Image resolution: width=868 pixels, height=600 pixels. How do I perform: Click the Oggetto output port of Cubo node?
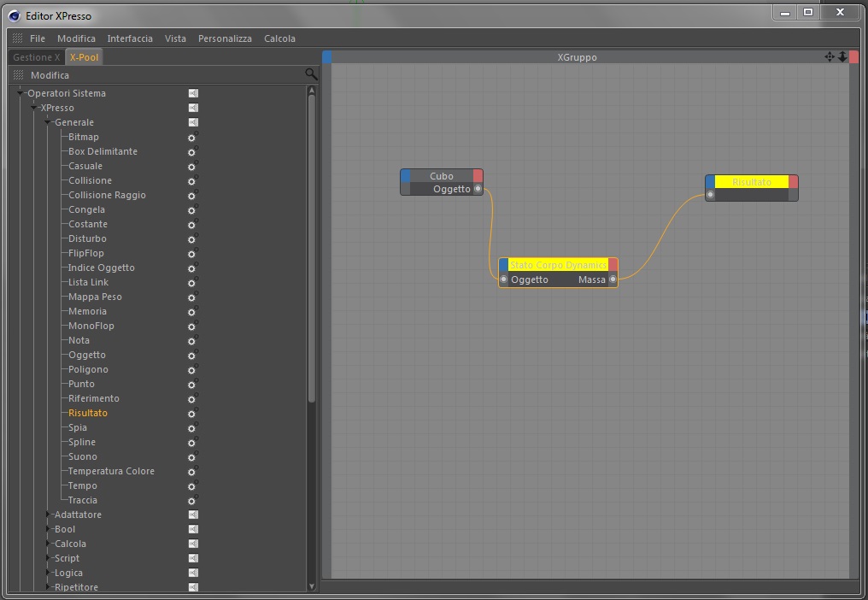tap(478, 189)
